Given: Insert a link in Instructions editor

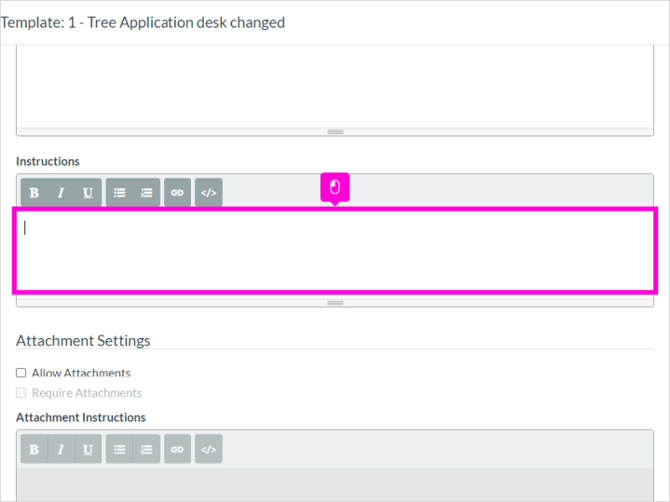Looking at the screenshot, I should [x=177, y=193].
